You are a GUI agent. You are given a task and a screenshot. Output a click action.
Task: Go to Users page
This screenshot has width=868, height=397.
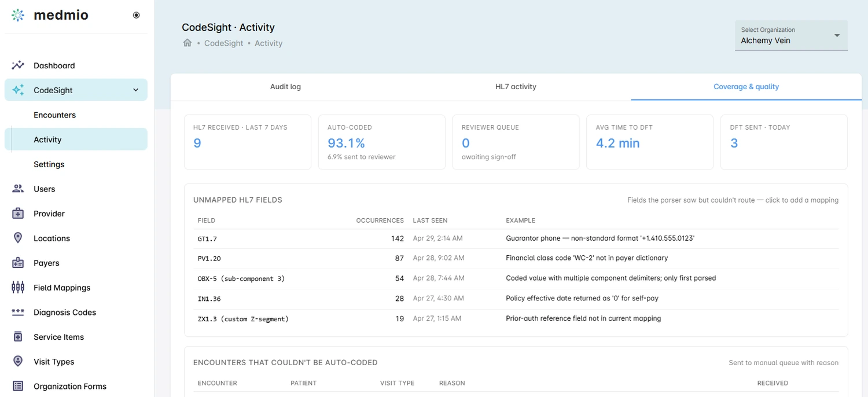(76, 189)
